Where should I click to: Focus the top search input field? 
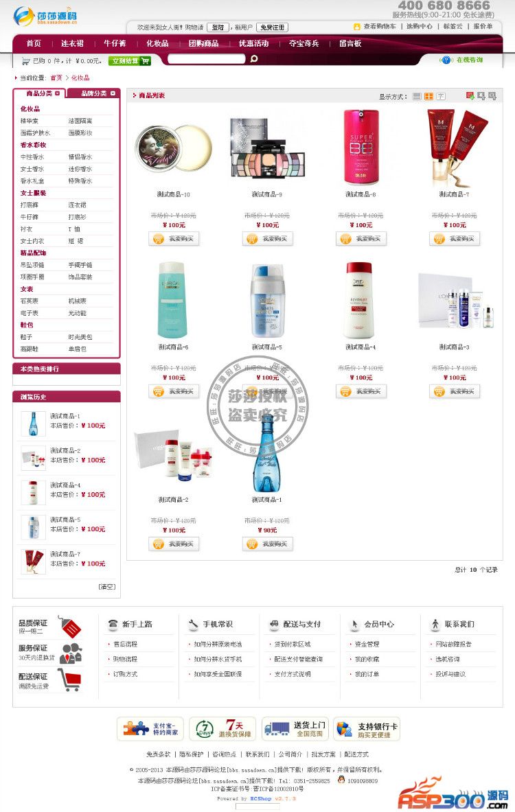pyautogui.click(x=206, y=59)
